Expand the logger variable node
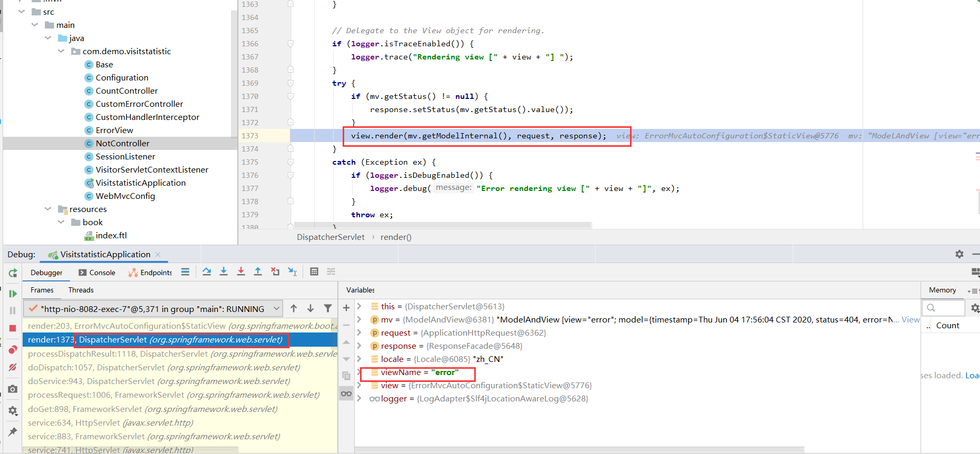 point(359,399)
